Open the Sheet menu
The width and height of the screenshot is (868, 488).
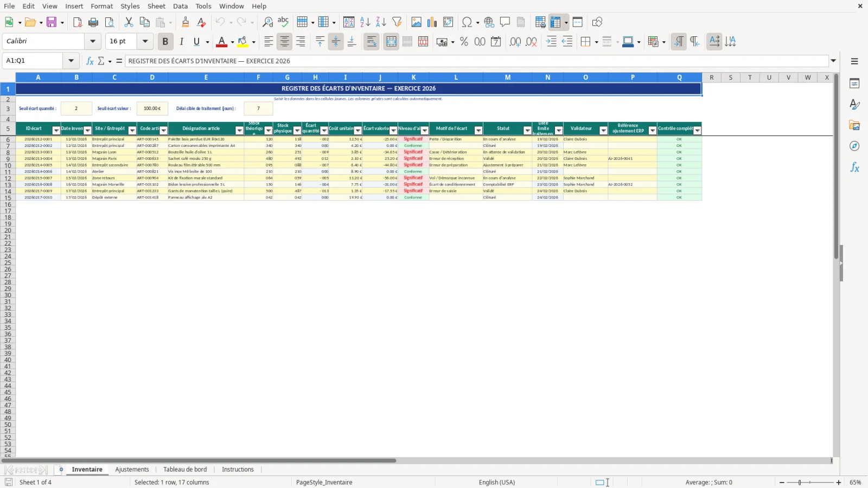point(156,6)
